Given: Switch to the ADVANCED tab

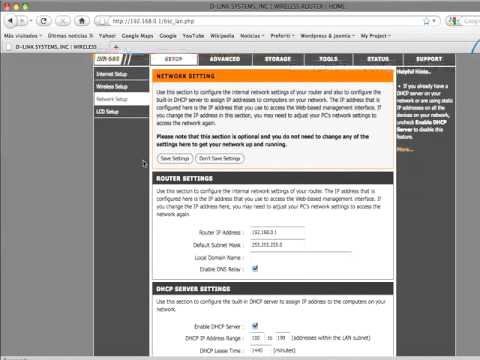Looking at the screenshot, I should coord(225,59).
